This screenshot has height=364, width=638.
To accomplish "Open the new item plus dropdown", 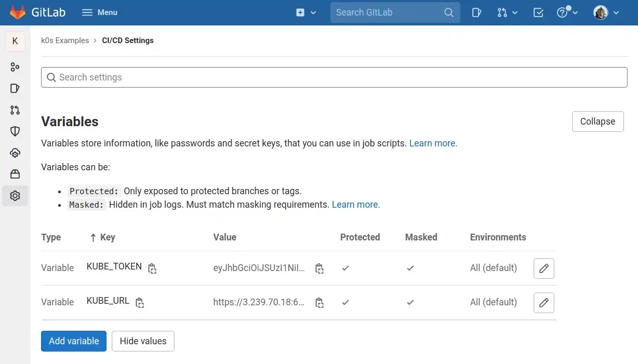I will pos(306,12).
